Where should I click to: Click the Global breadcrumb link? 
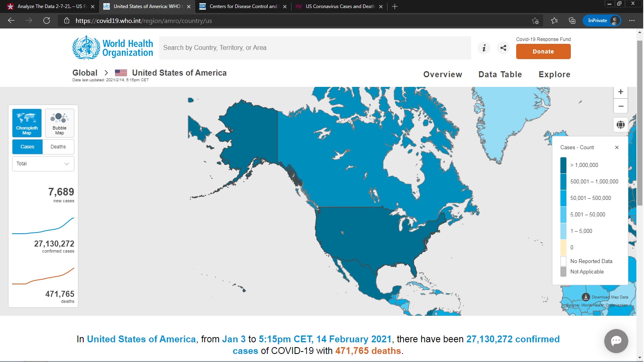85,73
